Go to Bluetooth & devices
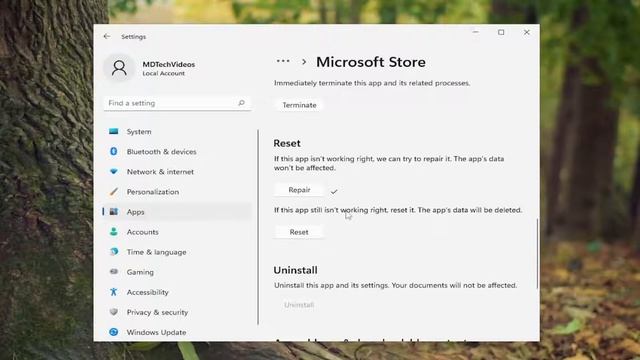Screen dimensions: 640x360 coord(162,152)
